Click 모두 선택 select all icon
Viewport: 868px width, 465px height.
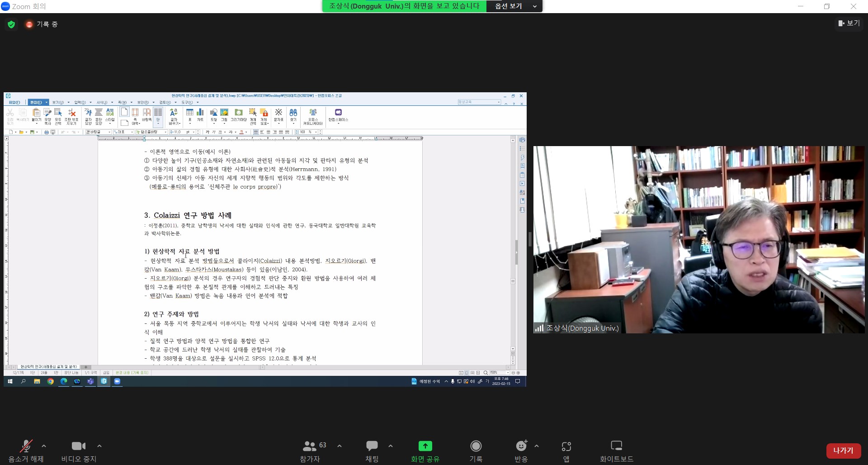58,117
